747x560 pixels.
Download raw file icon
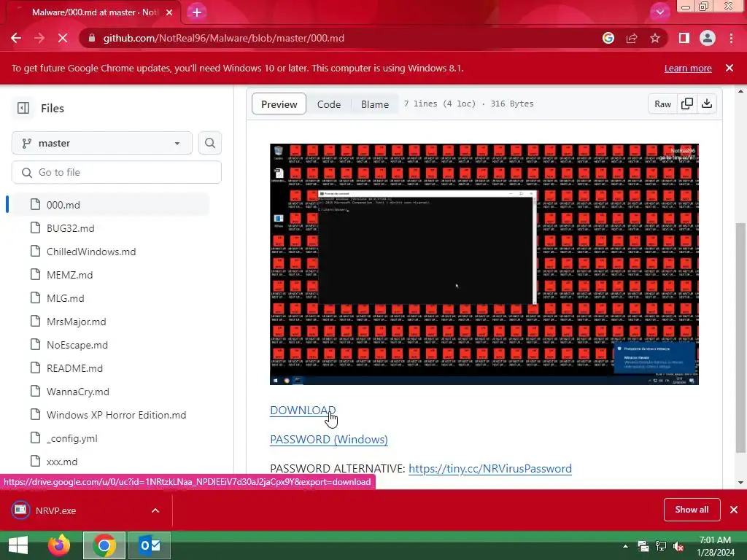pyautogui.click(x=707, y=104)
